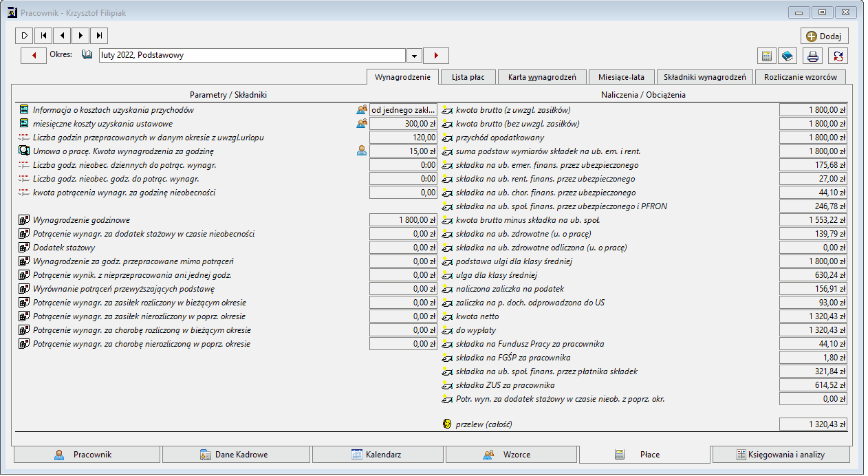Click the 175,68 zł emerytalna value
The image size is (868, 476).
point(813,165)
